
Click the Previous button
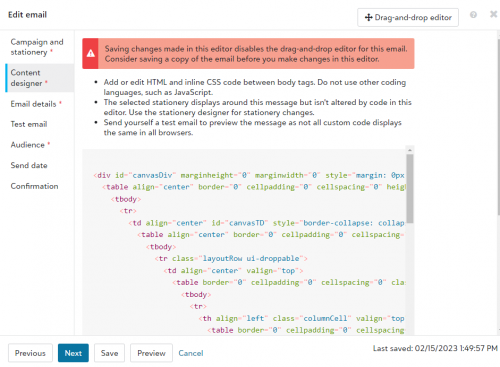pos(30,353)
